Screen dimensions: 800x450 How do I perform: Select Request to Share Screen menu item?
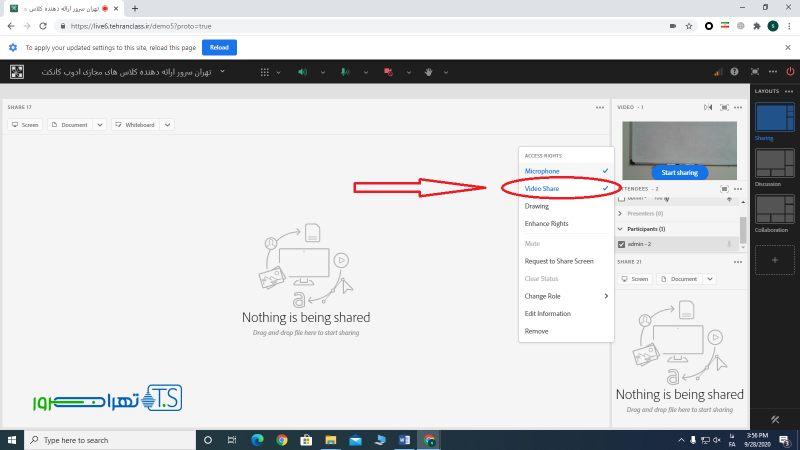[559, 261]
